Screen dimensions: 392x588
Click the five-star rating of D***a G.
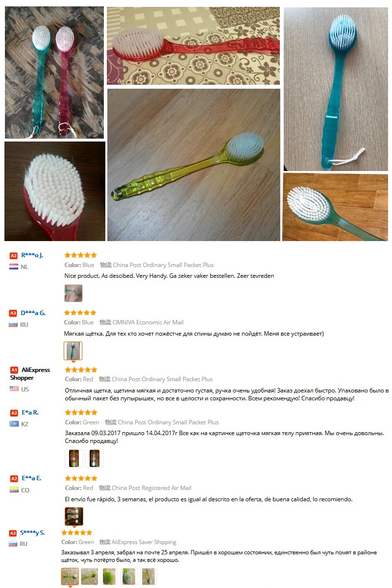(x=81, y=313)
